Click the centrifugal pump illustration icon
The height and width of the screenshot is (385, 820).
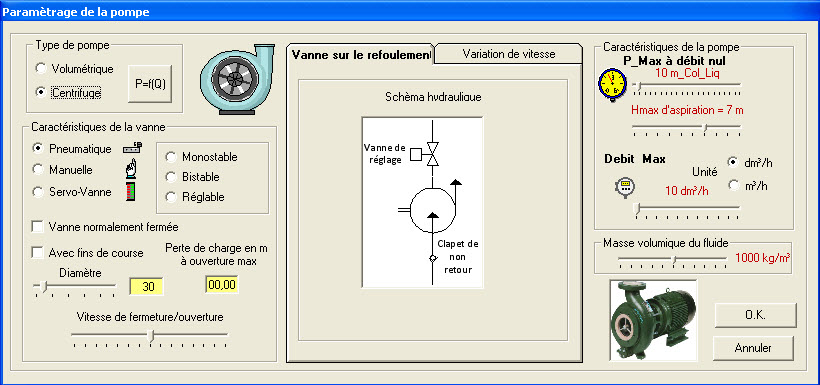237,79
